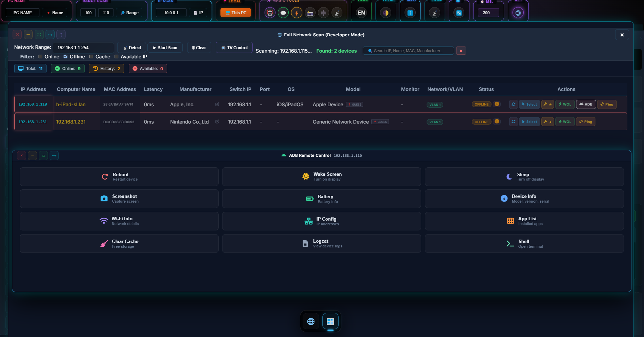Ping the h-iPad-sl.lan device

point(607,104)
